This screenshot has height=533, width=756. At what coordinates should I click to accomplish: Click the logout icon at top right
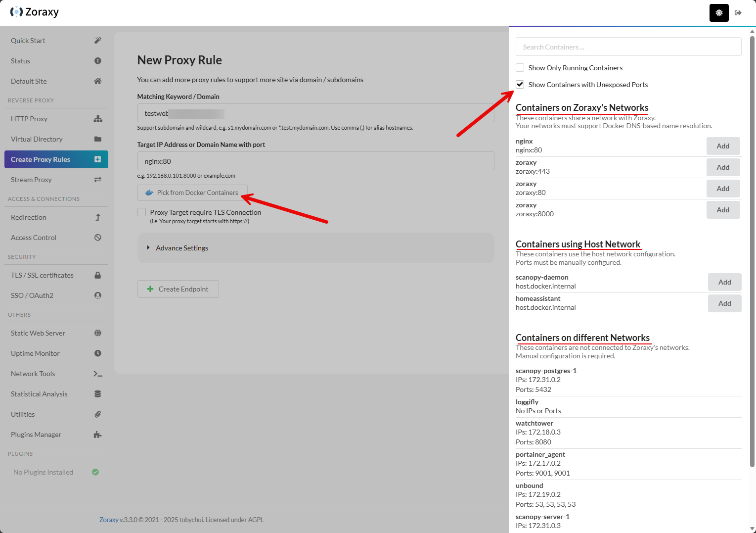[x=738, y=13]
